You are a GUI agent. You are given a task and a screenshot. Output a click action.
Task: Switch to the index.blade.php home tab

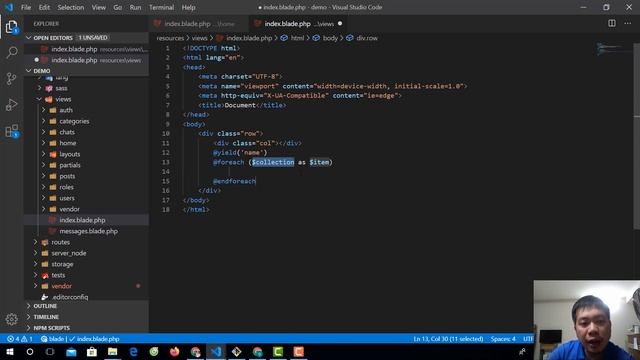(199, 24)
